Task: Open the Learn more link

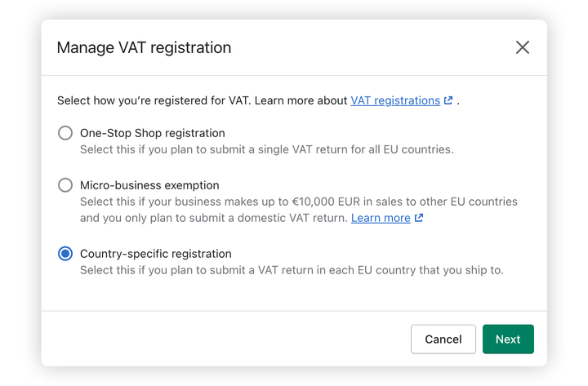Action: click(381, 218)
